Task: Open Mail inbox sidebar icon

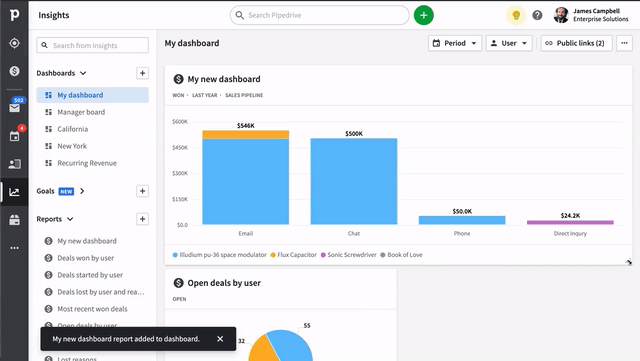Action: click(14, 108)
